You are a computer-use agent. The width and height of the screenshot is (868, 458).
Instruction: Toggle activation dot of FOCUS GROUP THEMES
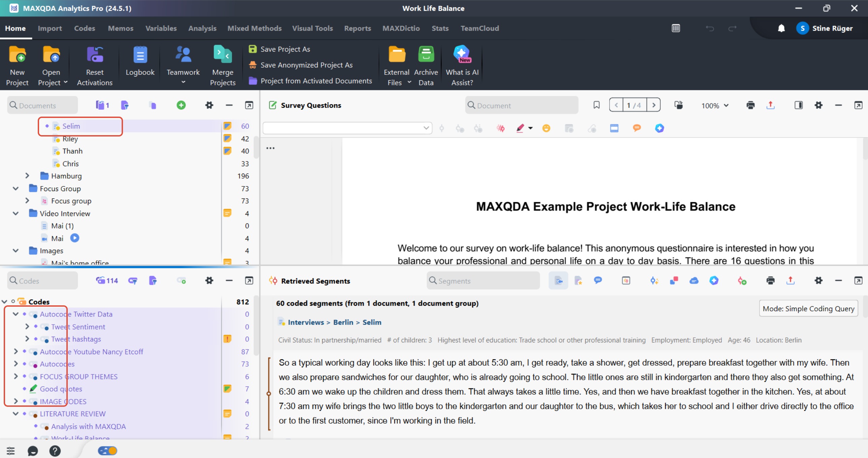[25, 376]
